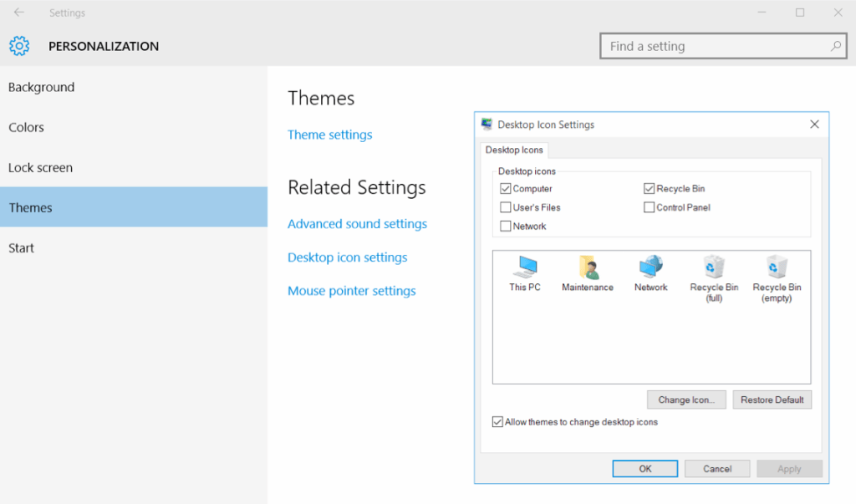The image size is (856, 504).
Task: Click the Restore Default button
Action: (772, 400)
